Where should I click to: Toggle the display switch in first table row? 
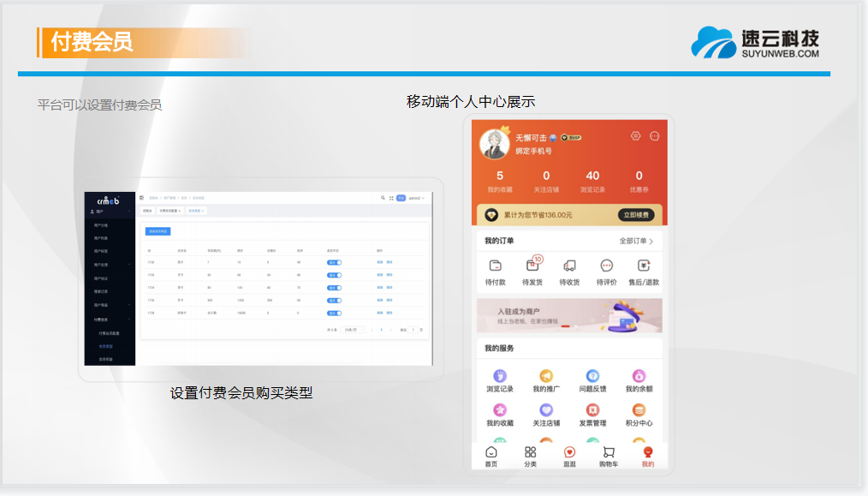335,262
